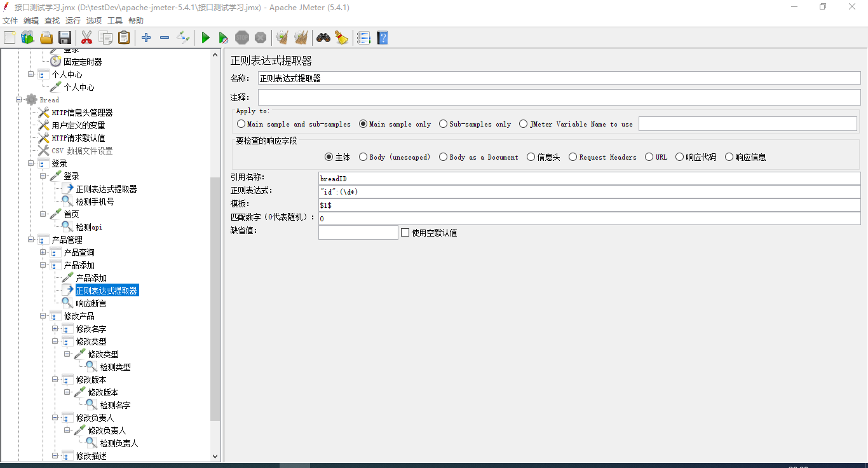
Task: Open Help with the question mark icon
Action: point(382,38)
